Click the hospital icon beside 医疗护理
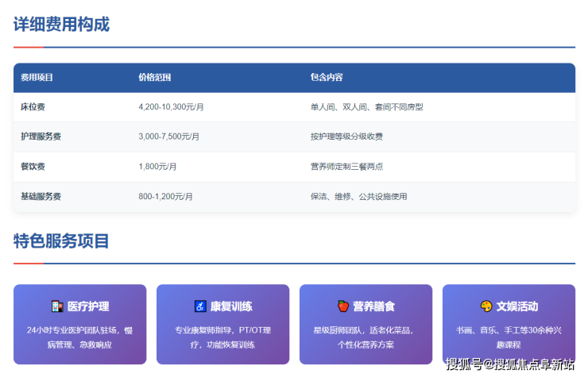This screenshot has width=588, height=377. click(x=57, y=306)
